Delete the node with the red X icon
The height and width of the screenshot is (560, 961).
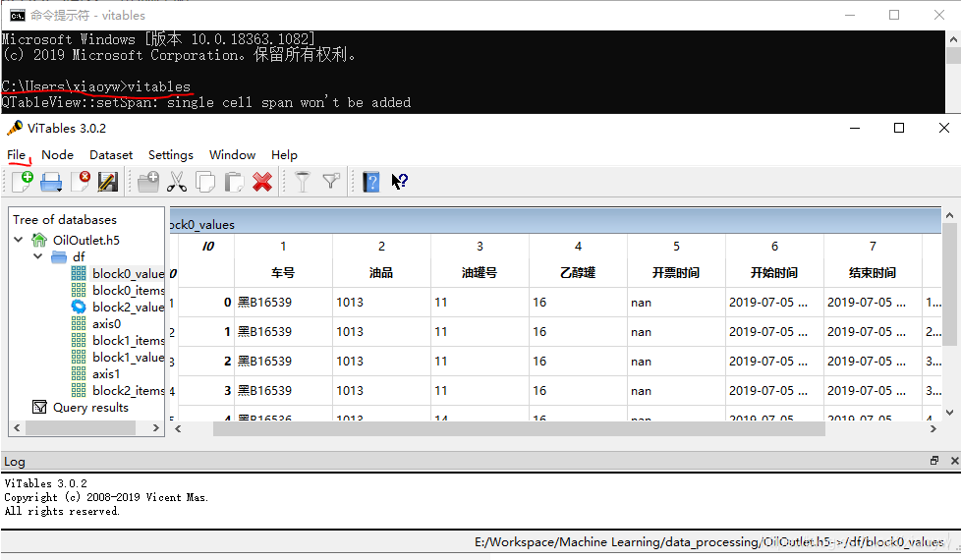click(x=262, y=182)
